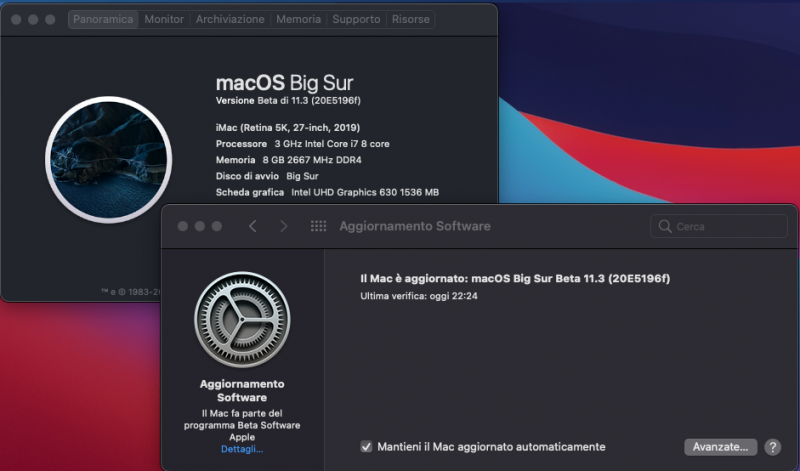This screenshot has height=471, width=800.
Task: Close the About This Mac window
Action: (16, 19)
